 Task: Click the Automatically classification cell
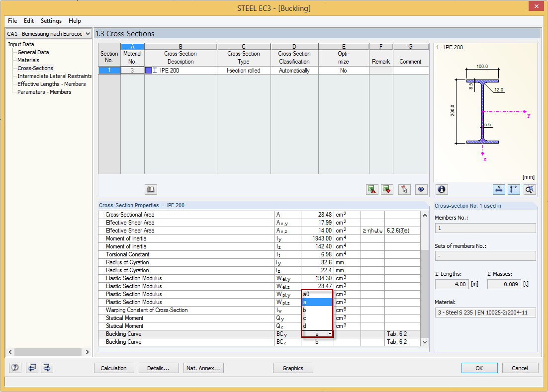[x=294, y=71]
